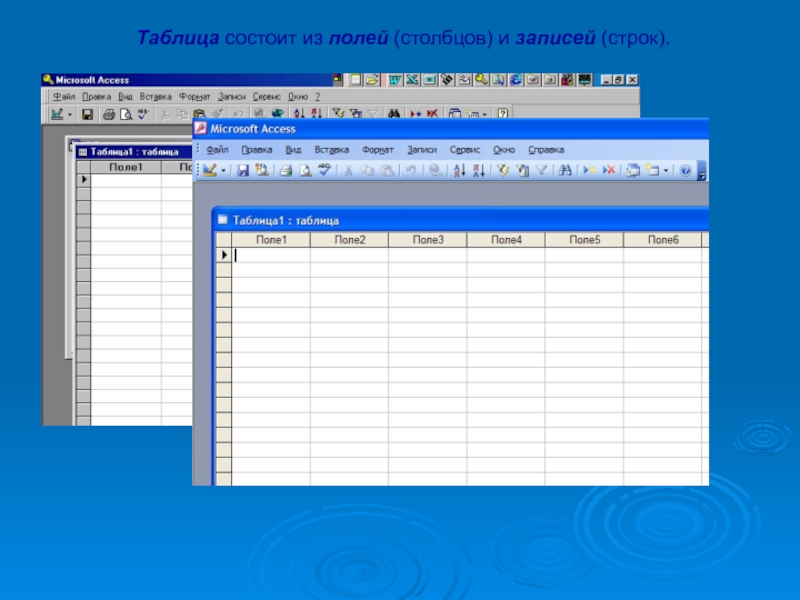The height and width of the screenshot is (600, 800).
Task: Click the first-row Поле1 cell with cursor in the front table
Action: coord(271,255)
